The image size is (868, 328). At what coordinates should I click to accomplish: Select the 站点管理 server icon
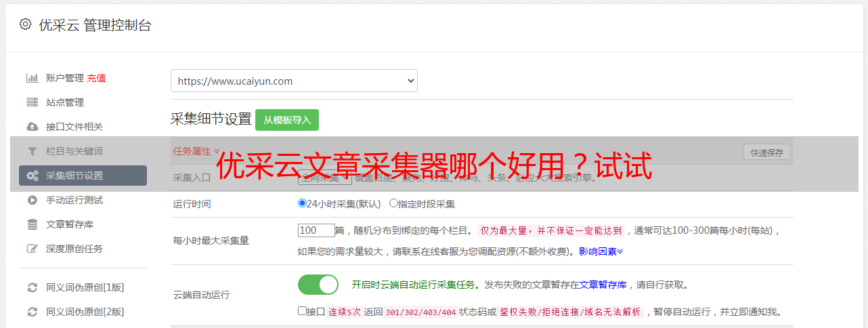(32, 102)
